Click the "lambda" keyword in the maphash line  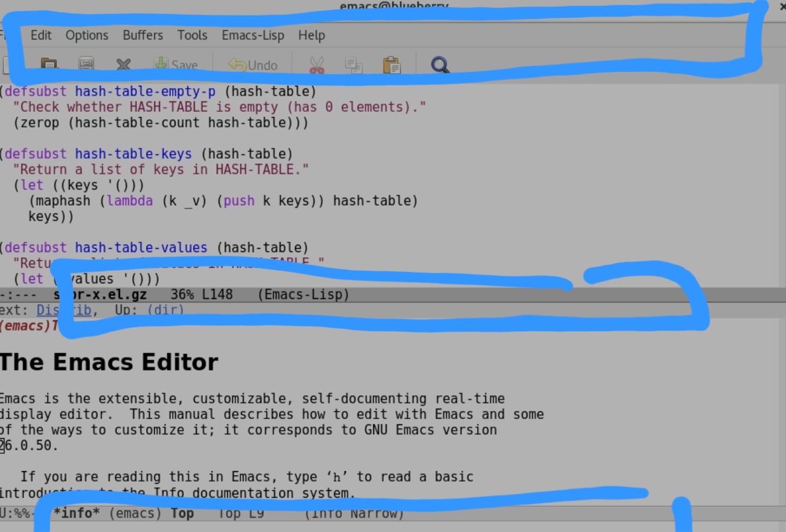(x=130, y=201)
